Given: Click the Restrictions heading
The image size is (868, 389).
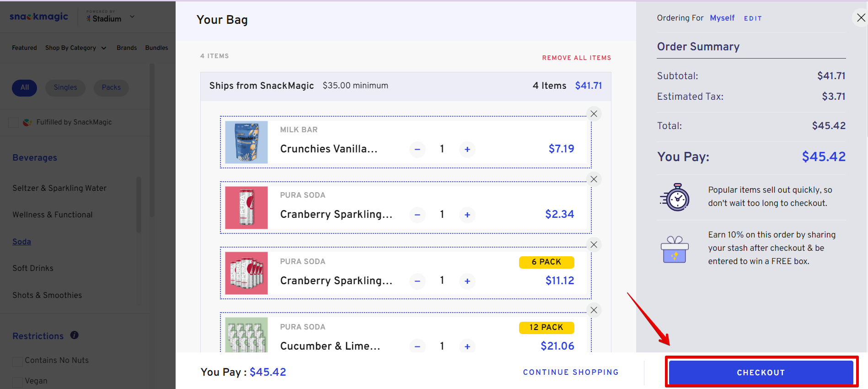Looking at the screenshot, I should pos(38,336).
